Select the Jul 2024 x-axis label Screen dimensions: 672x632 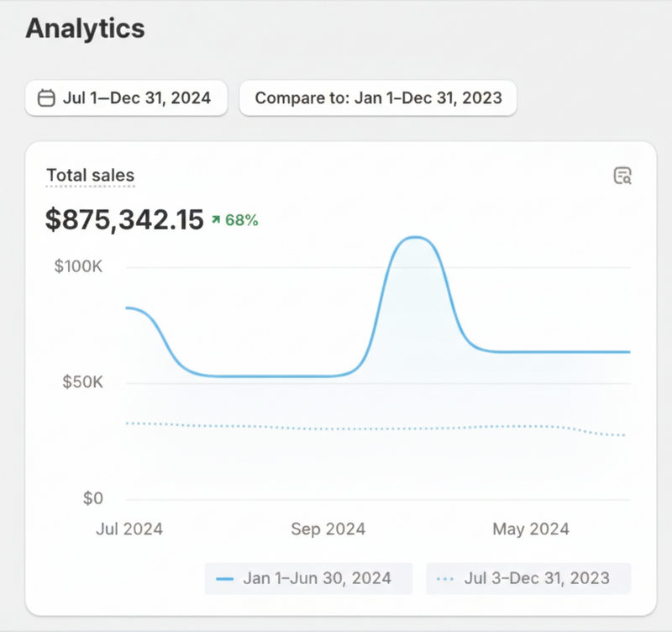coord(129,529)
